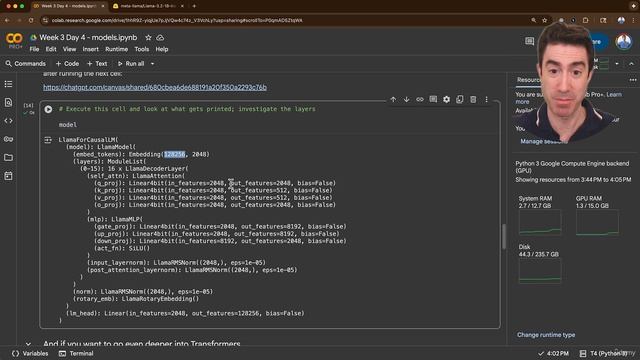
Task: Switch to the meta-llama browser tab
Action: coord(149,6)
